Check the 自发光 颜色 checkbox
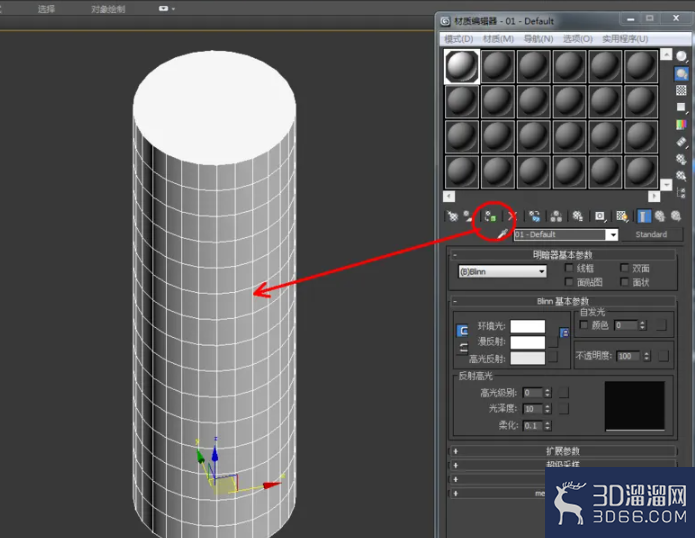Screen dimensions: 695x538 [584, 325]
